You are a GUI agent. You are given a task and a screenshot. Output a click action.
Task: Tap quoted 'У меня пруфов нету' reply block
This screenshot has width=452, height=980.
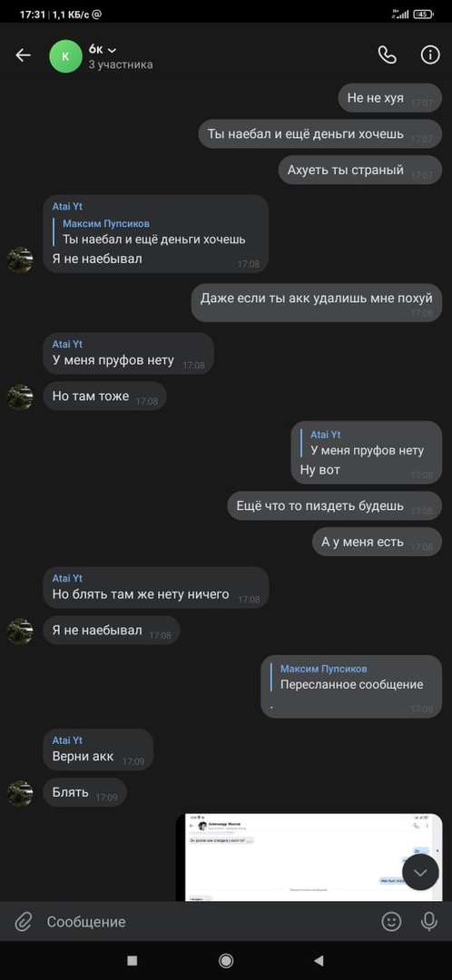tap(367, 443)
